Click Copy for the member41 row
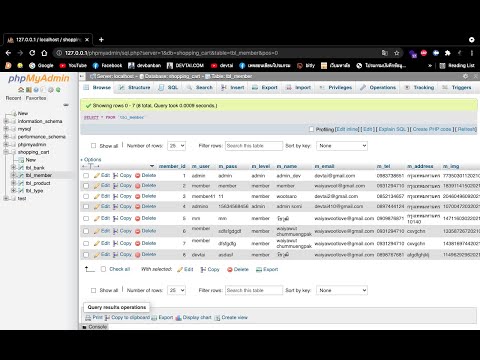 (x=122, y=196)
